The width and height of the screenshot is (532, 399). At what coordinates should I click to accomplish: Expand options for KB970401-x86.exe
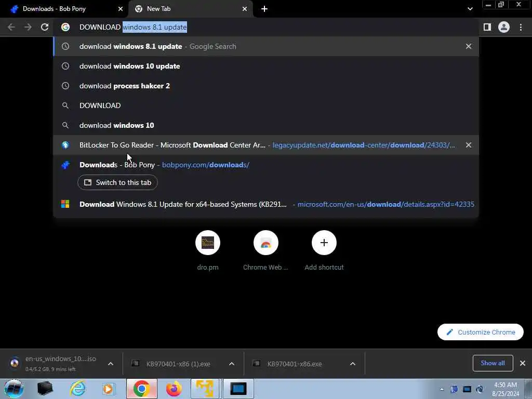click(x=353, y=364)
